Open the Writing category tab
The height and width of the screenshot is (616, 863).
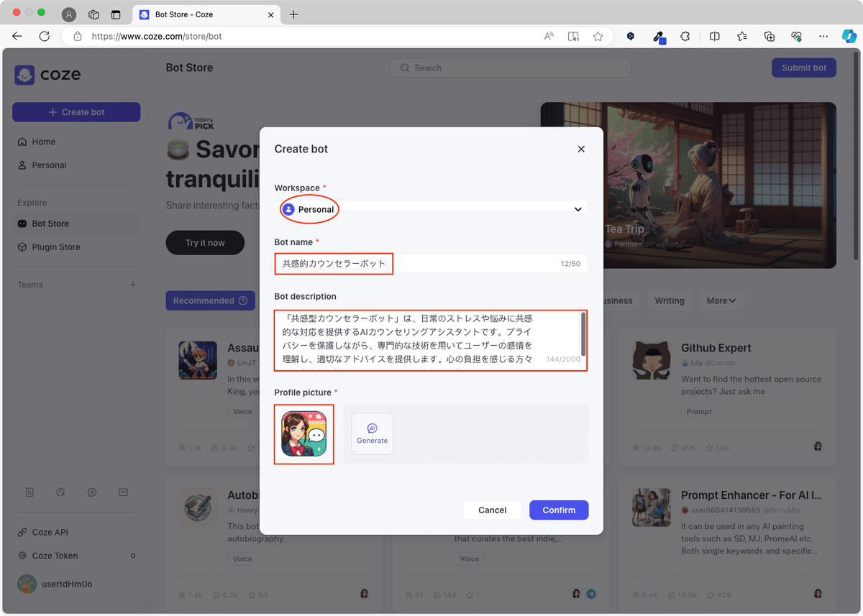[x=669, y=300]
